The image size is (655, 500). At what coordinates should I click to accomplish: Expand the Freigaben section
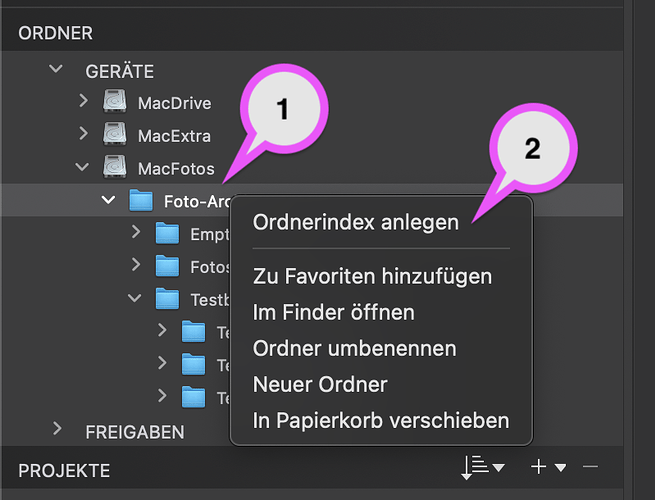[57, 430]
